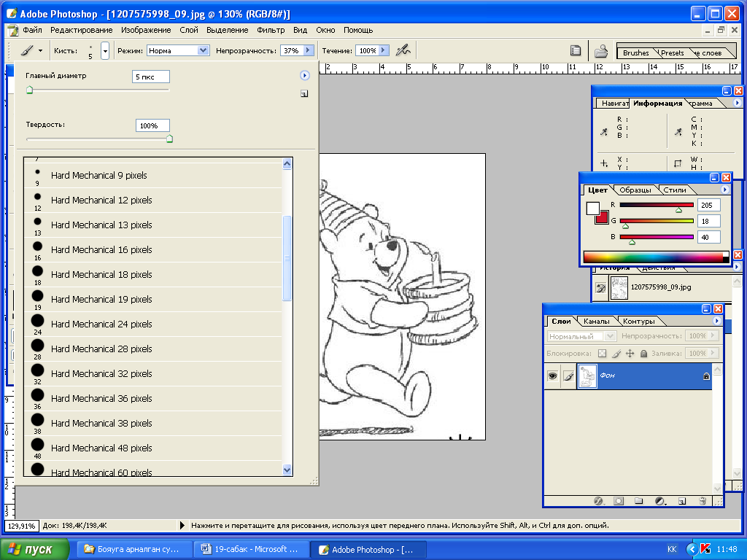Click the Фон layer thumbnail
Image resolution: width=747 pixels, height=560 pixels.
[587, 376]
